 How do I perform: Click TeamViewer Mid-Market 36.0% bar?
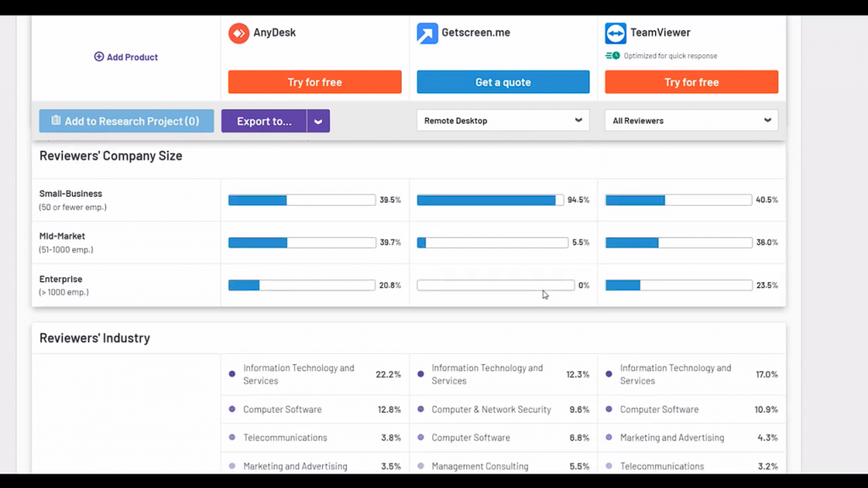pyautogui.click(x=679, y=242)
